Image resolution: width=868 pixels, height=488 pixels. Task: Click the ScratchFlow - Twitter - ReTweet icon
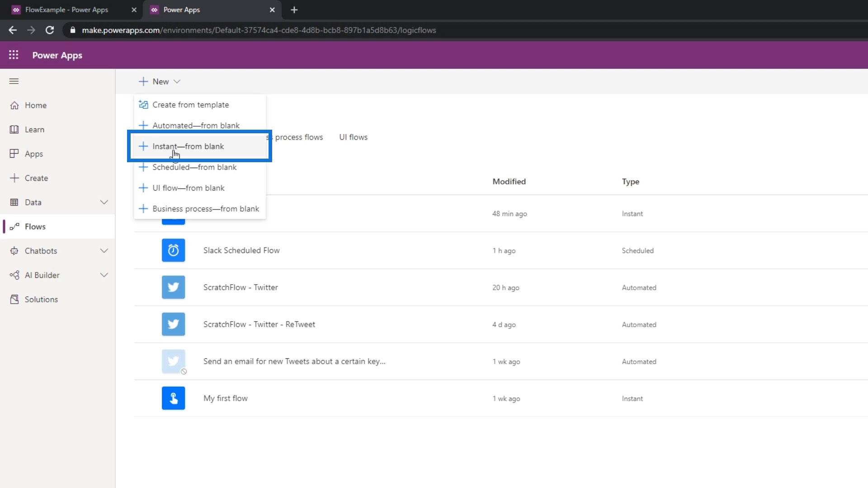click(173, 324)
